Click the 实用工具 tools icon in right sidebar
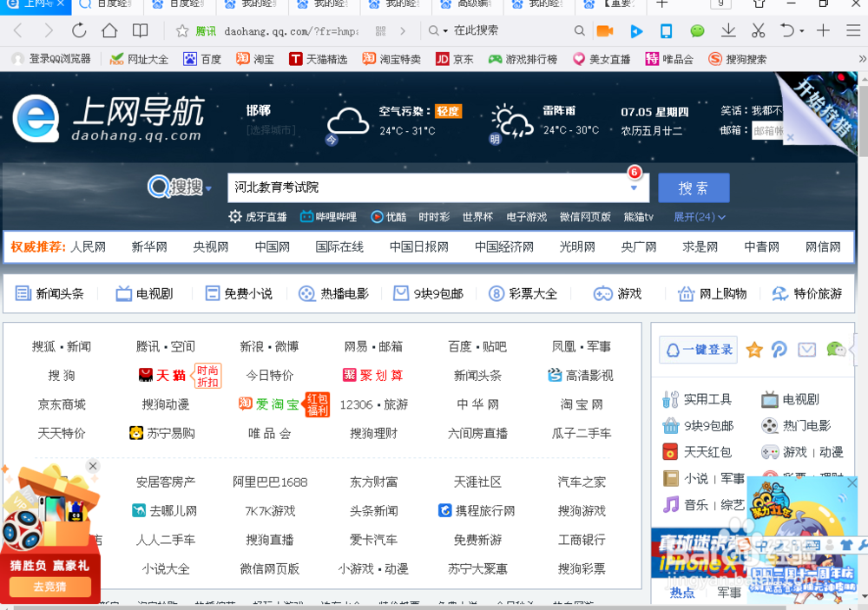Image resolution: width=868 pixels, height=610 pixels. click(669, 400)
